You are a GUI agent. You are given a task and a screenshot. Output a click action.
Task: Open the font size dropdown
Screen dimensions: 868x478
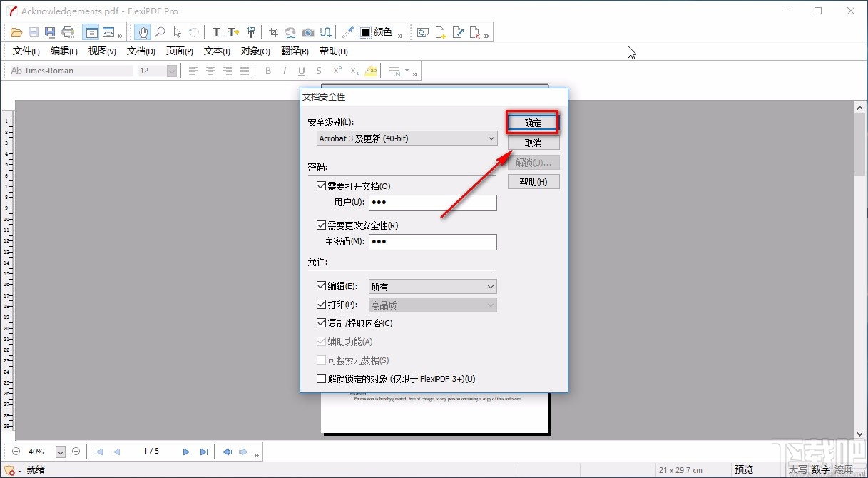pos(170,71)
